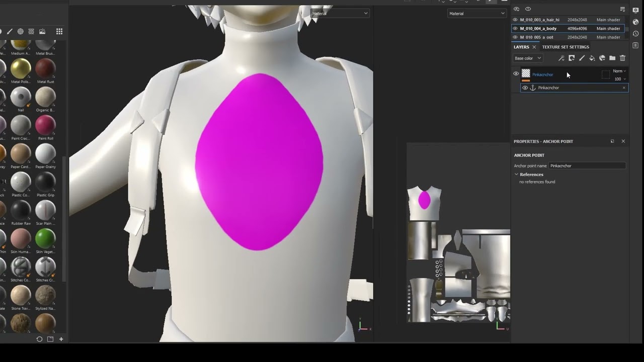Switch asset panel grid view size
644x362 pixels.
coord(59,32)
